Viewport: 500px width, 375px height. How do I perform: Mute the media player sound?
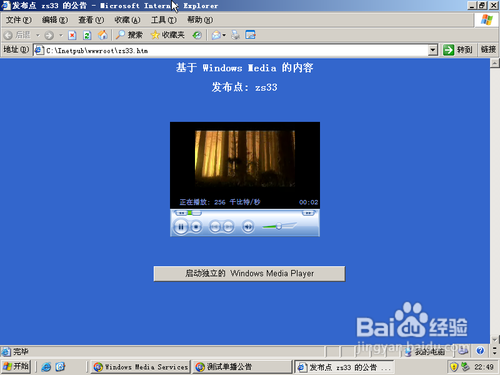[248, 227]
